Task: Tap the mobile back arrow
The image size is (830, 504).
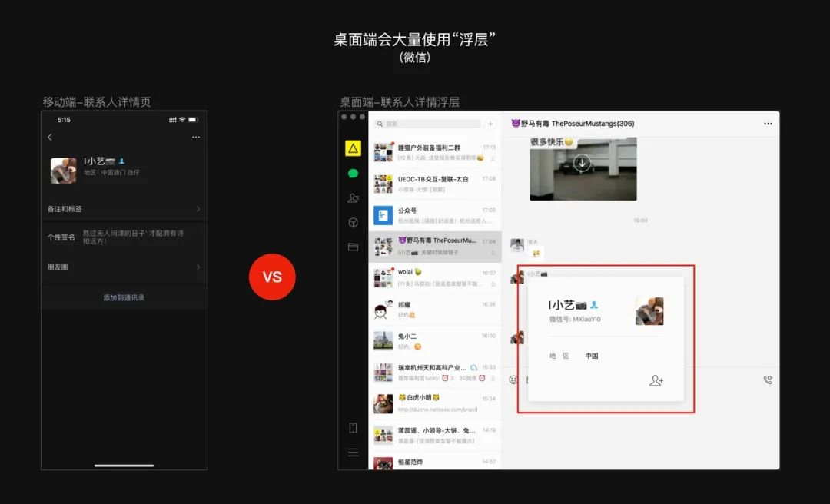Action: [x=50, y=137]
